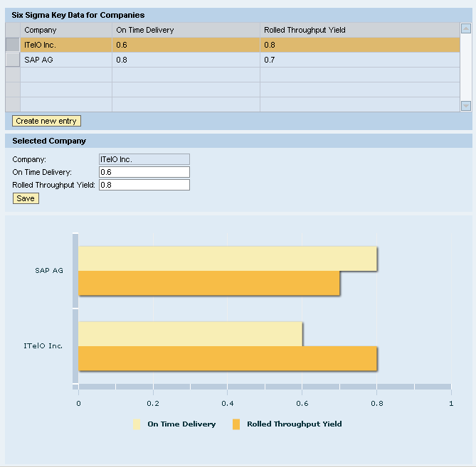Viewport: 476px width, 467px height.
Task: Click the Rolled Throughput Yield legend swatch
Action: pos(237,424)
